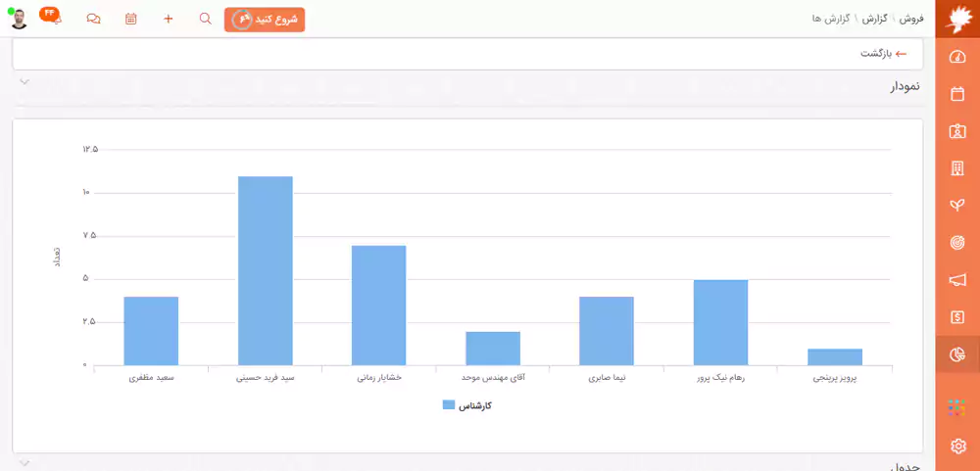This screenshot has height=471, width=980.
Task: Click the گزارش breadcrumb link
Action: tap(875, 19)
